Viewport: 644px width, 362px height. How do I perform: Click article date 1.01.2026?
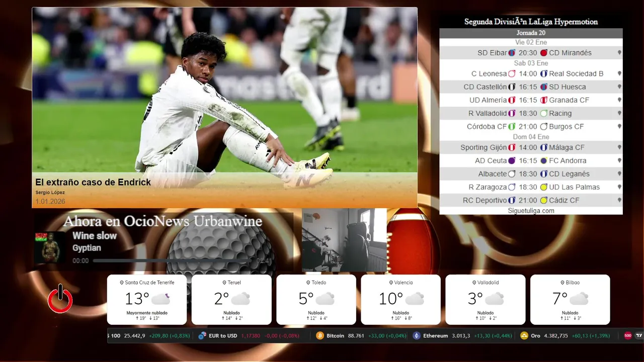(50, 201)
